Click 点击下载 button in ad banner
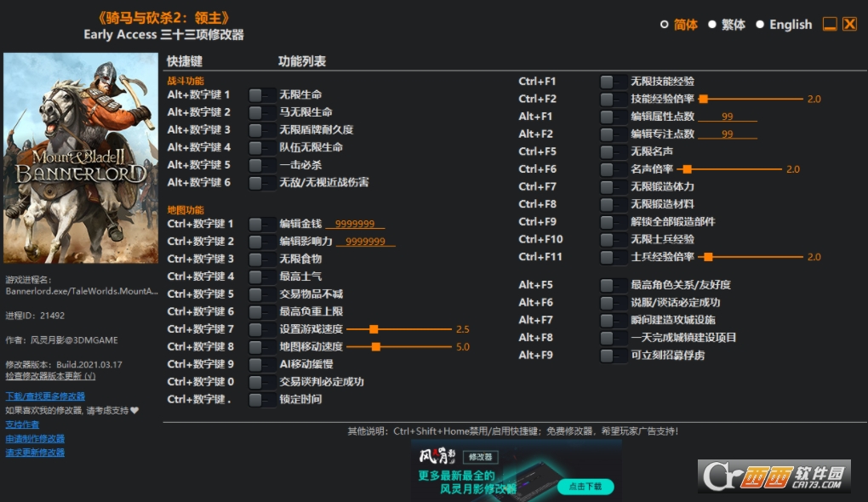The height and width of the screenshot is (502, 868). click(x=585, y=487)
